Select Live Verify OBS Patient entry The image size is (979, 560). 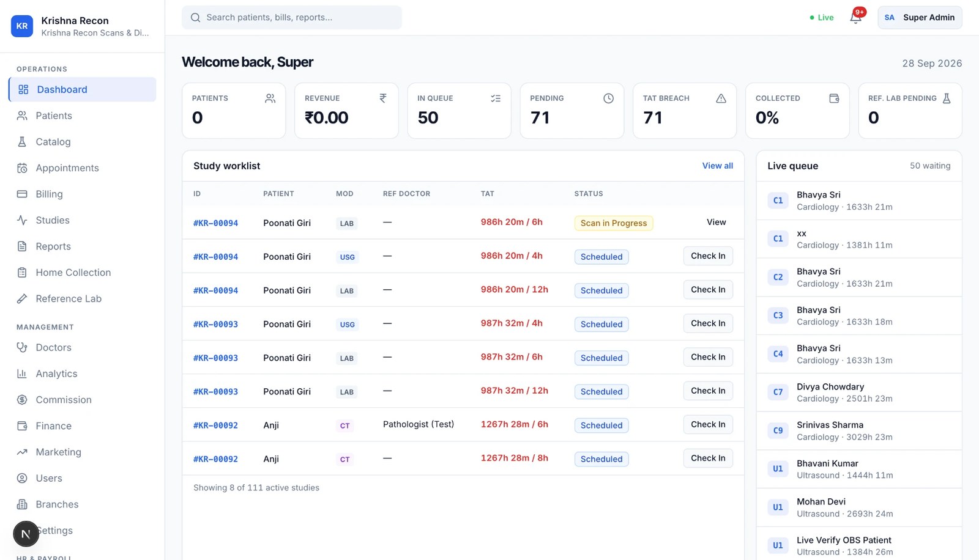click(x=859, y=544)
